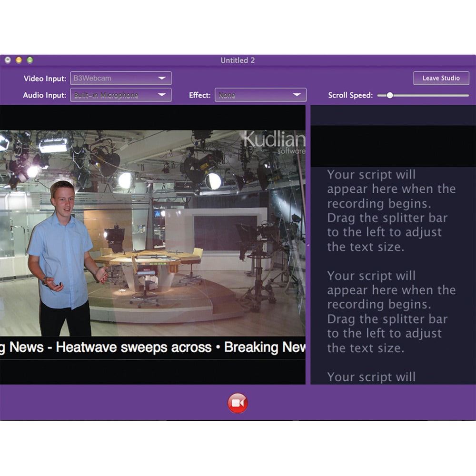Start recording with the red camera button
Image resolution: width=476 pixels, height=476 pixels.
tap(238, 403)
